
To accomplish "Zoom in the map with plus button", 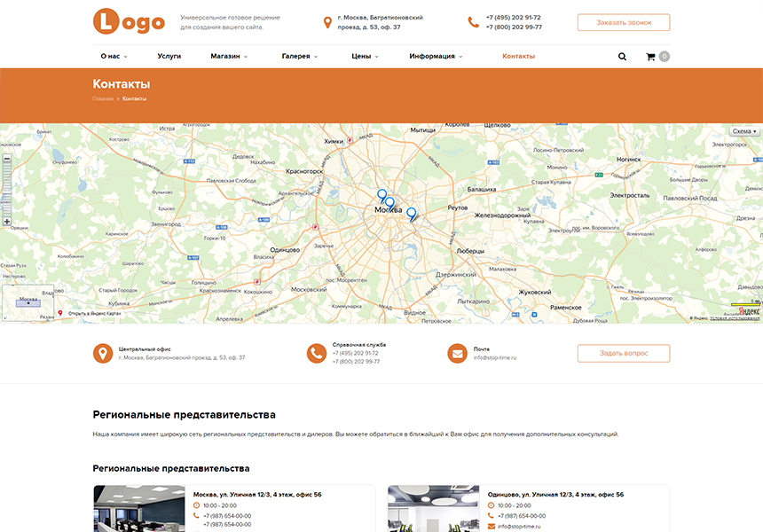I will pyautogui.click(x=7, y=222).
